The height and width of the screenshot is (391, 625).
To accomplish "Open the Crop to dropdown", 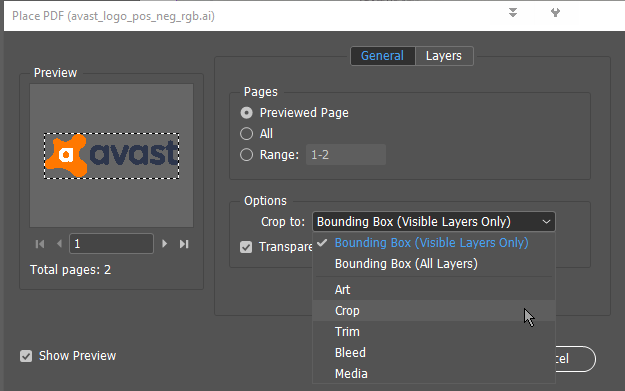I will coord(434,222).
